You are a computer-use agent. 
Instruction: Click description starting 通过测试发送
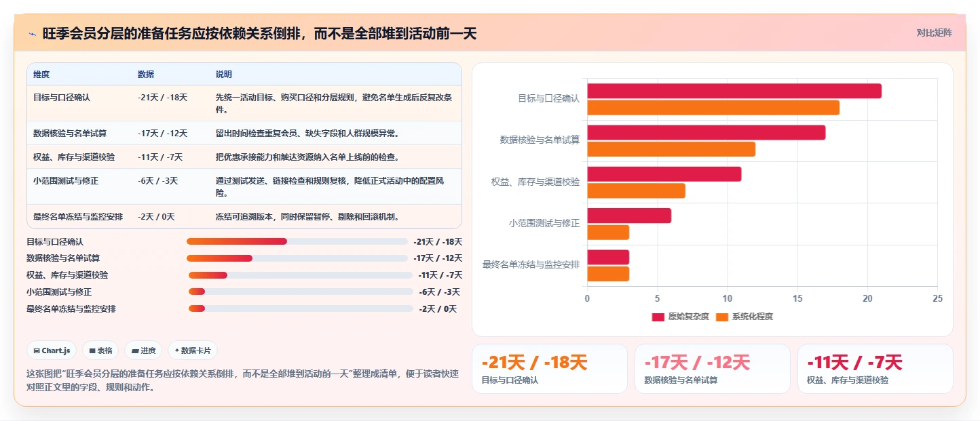point(334,186)
